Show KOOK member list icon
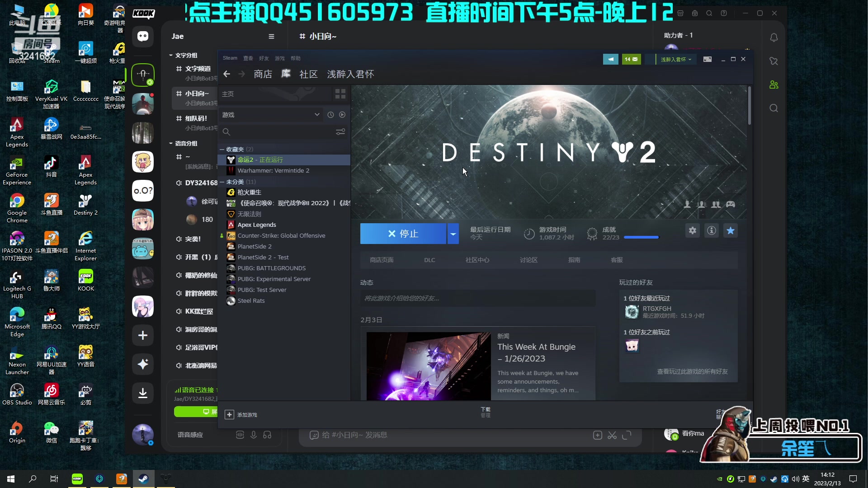Viewport: 868px width, 488px height. point(774,84)
